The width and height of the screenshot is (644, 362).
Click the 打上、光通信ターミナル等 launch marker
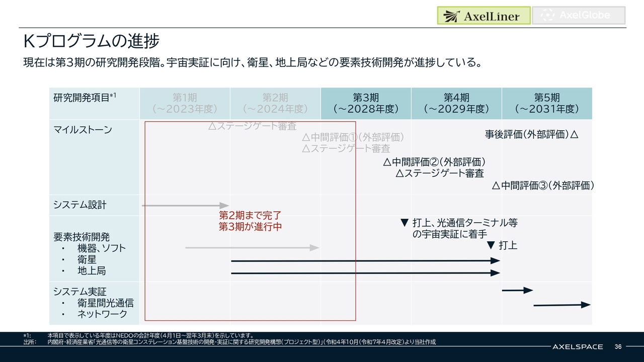pos(459,228)
